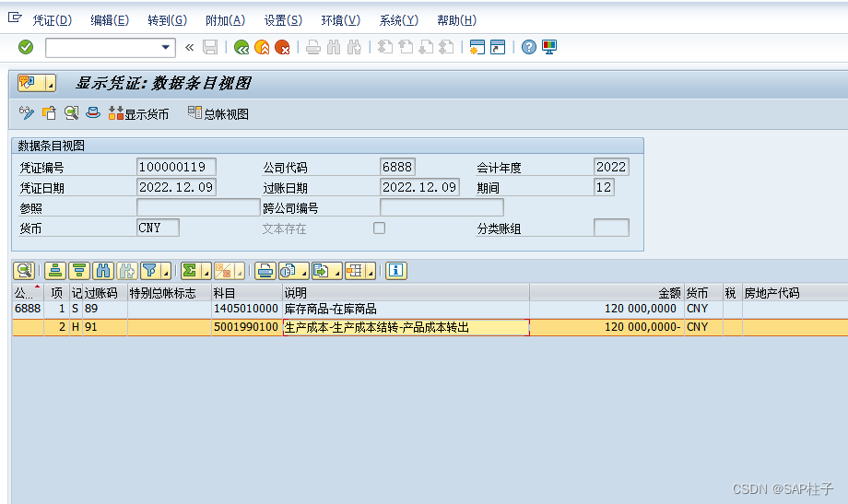Go back using the green Back icon
The image size is (848, 504).
[x=241, y=48]
